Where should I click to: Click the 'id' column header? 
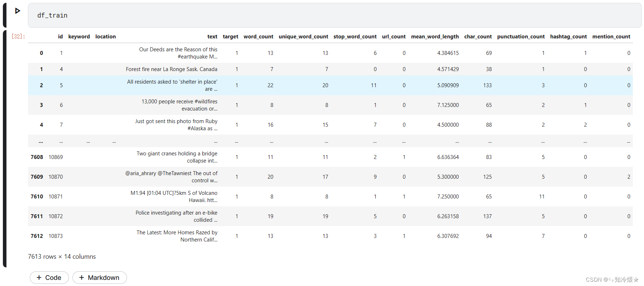60,37
